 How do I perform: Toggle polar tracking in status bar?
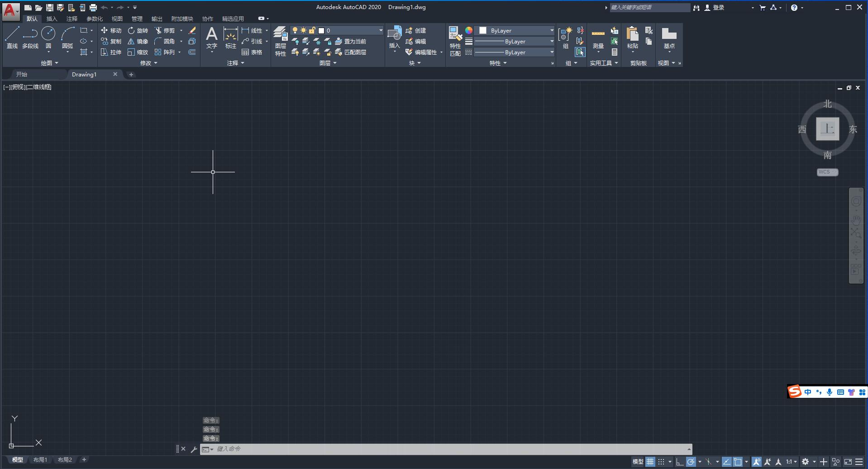pyautogui.click(x=691, y=462)
